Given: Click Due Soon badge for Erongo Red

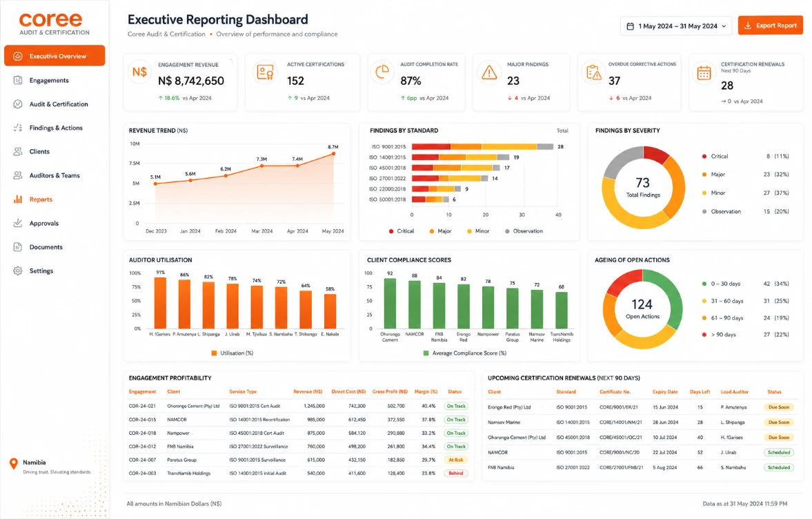Looking at the screenshot, I should coord(778,407).
